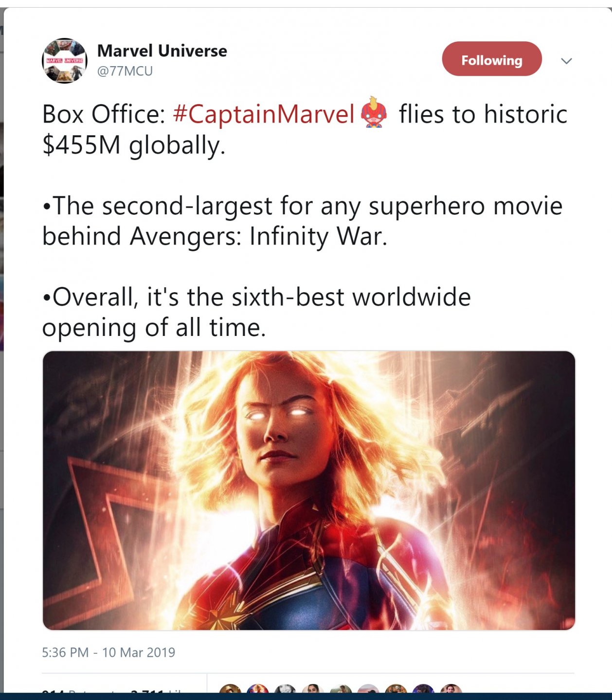This screenshot has width=612, height=700.
Task: Click the Captain Marvel hashtag emoji
Action: pos(374,113)
